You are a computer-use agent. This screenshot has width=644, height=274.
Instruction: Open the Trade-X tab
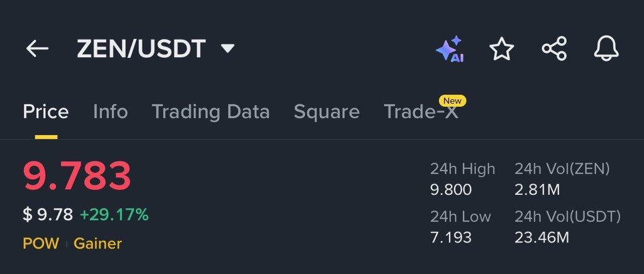[421, 112]
